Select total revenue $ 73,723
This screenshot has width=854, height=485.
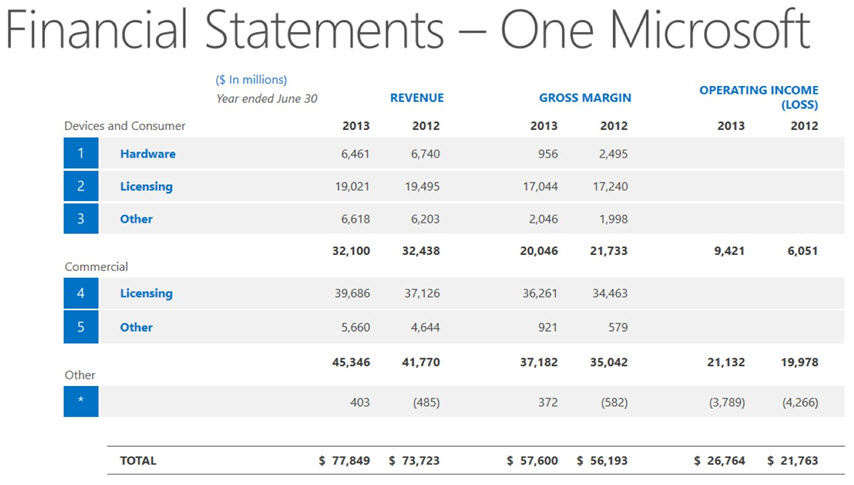point(414,460)
